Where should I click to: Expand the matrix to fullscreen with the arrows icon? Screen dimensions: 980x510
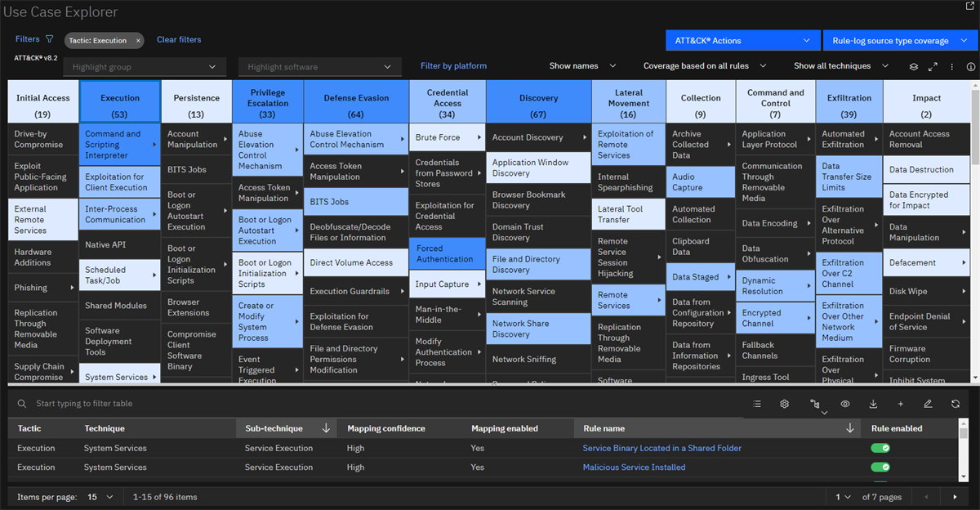933,66
